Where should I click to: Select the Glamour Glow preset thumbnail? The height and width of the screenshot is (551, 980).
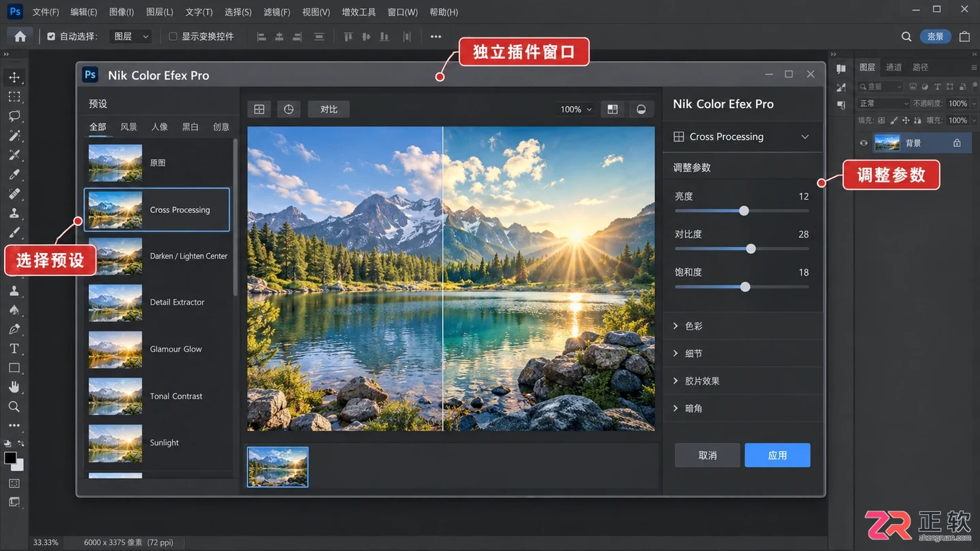[x=115, y=349]
